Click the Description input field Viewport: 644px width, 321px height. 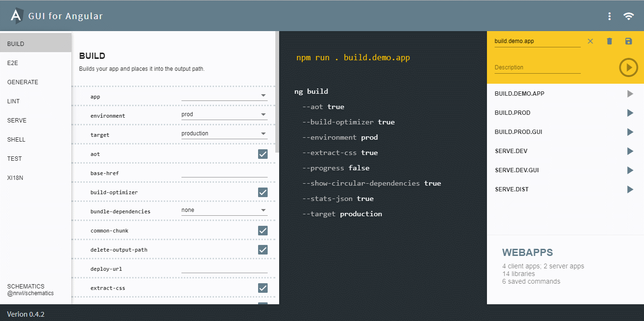(538, 67)
